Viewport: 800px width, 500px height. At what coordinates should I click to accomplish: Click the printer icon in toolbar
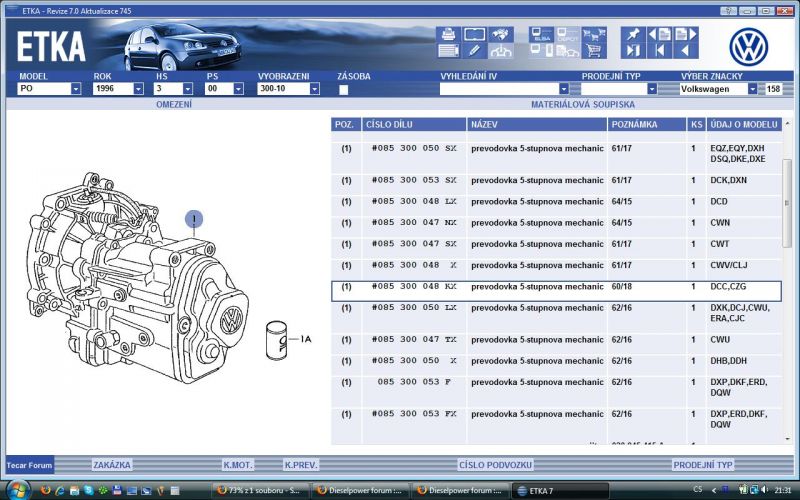pyautogui.click(x=448, y=33)
